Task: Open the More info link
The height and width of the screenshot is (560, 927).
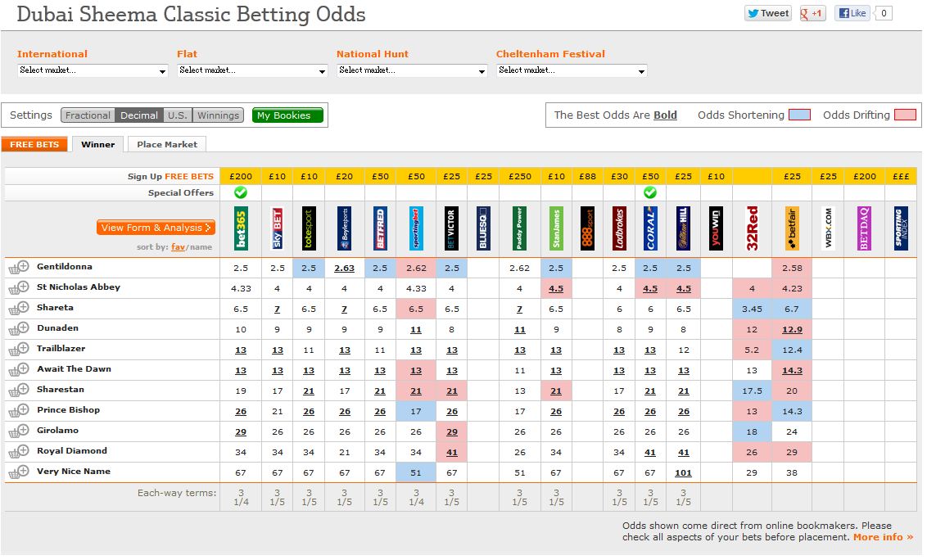Action: 883,537
